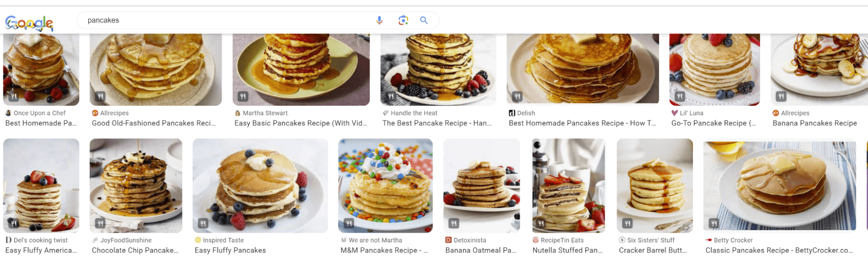Click the Six Sisters' Stuff favicon

click(x=621, y=240)
